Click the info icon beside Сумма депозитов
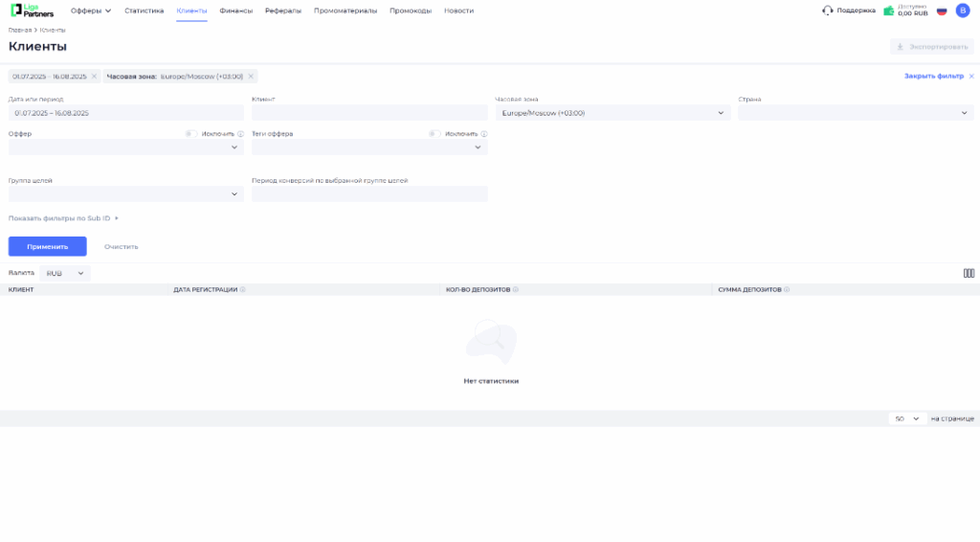The height and width of the screenshot is (542, 980). (787, 289)
